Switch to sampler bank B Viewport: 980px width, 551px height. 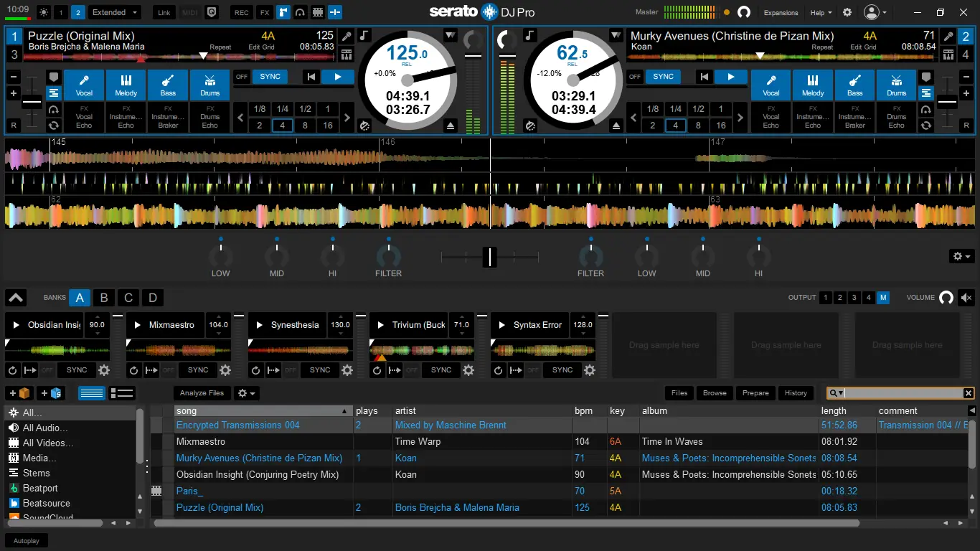coord(104,298)
